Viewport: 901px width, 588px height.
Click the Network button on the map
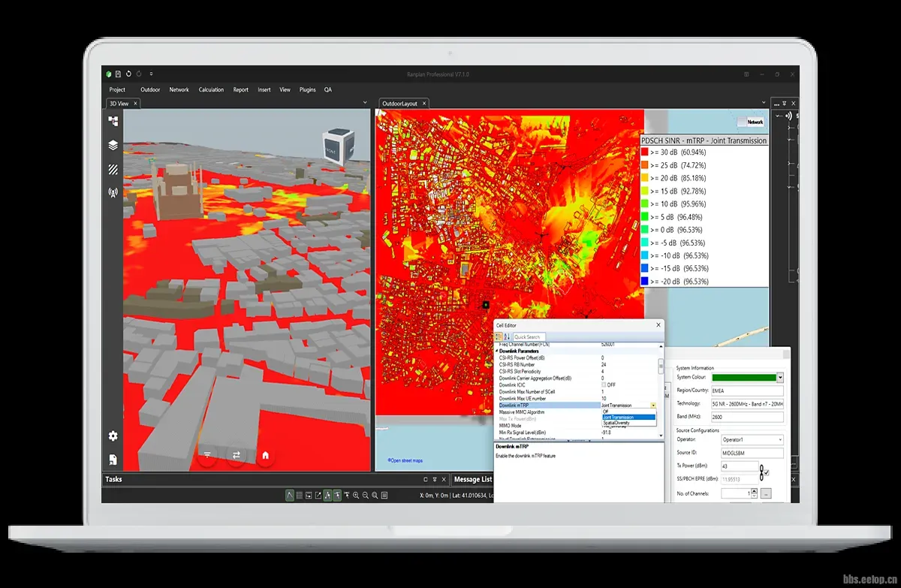tap(752, 122)
